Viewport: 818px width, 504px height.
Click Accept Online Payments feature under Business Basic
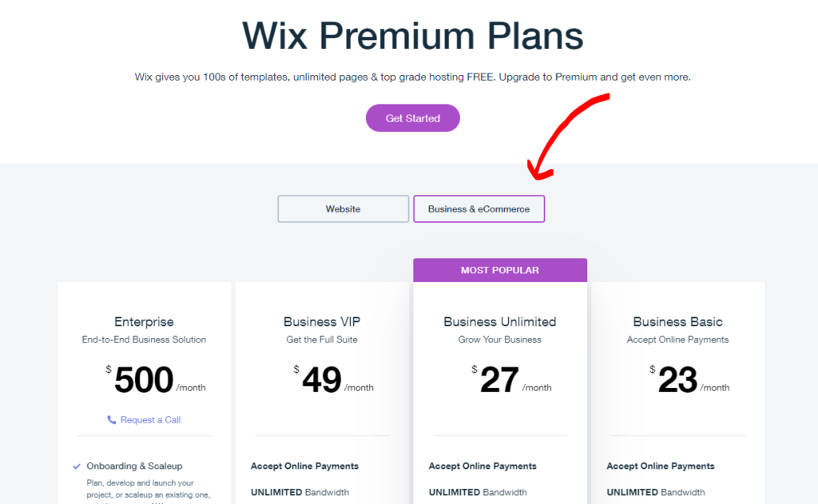click(661, 466)
